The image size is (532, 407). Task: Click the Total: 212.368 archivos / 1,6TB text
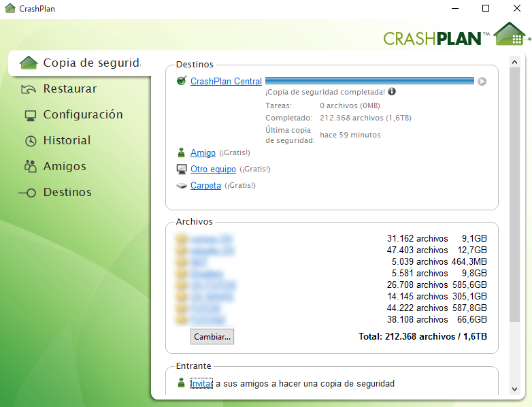tap(422, 336)
